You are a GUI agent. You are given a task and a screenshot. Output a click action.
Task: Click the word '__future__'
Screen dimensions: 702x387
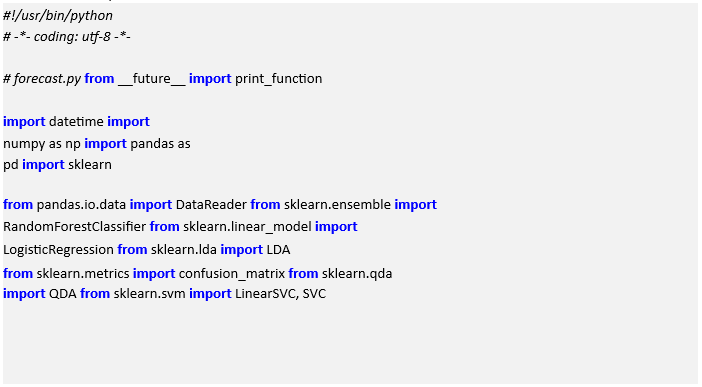[x=151, y=79]
